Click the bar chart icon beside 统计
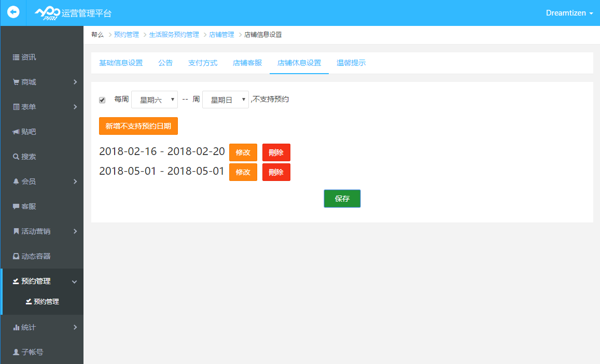The width and height of the screenshot is (600, 364). point(16,327)
